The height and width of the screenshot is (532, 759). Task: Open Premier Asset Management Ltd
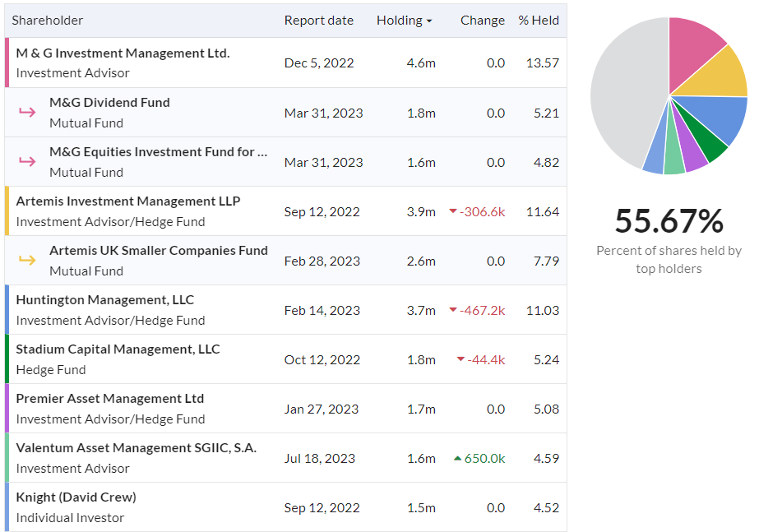(110, 399)
